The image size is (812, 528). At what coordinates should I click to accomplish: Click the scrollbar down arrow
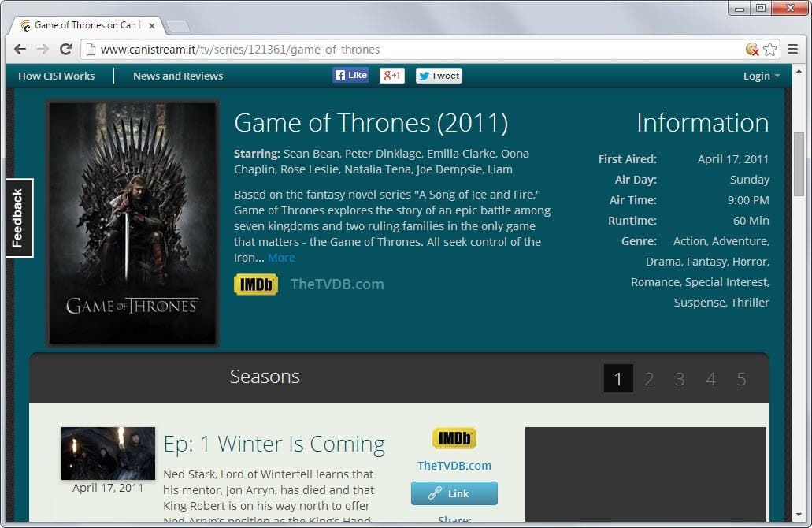pyautogui.click(x=799, y=515)
